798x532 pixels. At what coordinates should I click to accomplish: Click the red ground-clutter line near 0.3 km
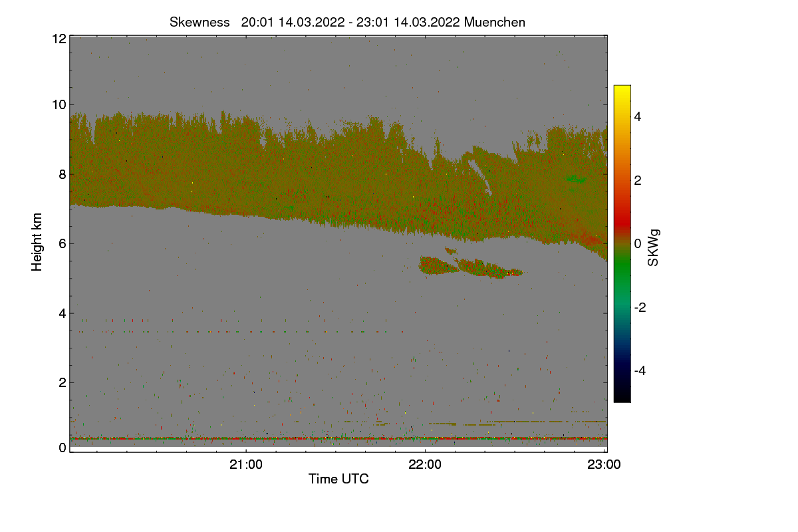tap(338, 438)
